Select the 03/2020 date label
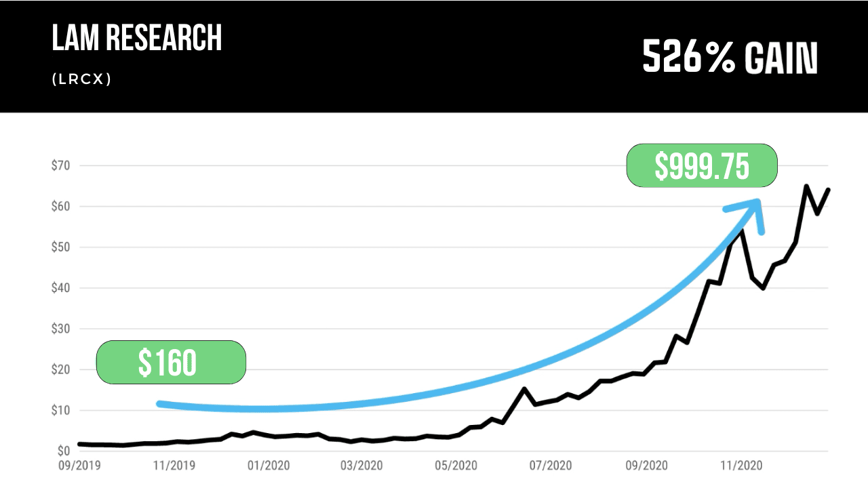Image resolution: width=868 pixels, height=488 pixels. pos(360,466)
